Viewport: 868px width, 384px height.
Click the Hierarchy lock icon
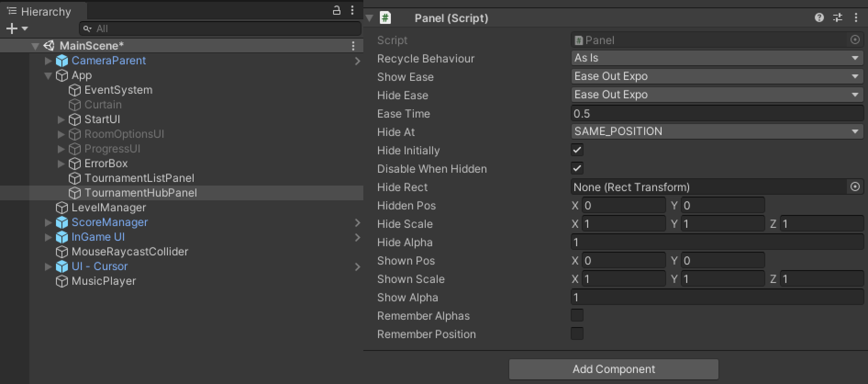[x=336, y=10]
